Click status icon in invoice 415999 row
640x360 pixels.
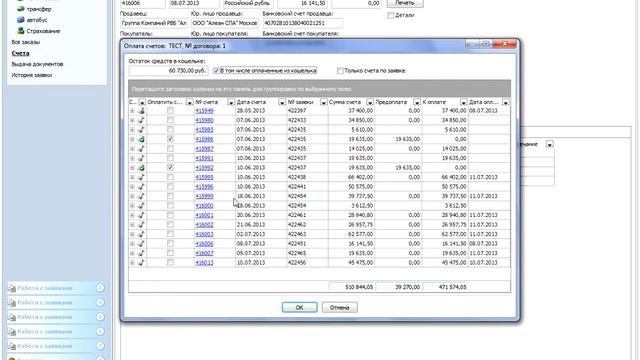pos(141,196)
